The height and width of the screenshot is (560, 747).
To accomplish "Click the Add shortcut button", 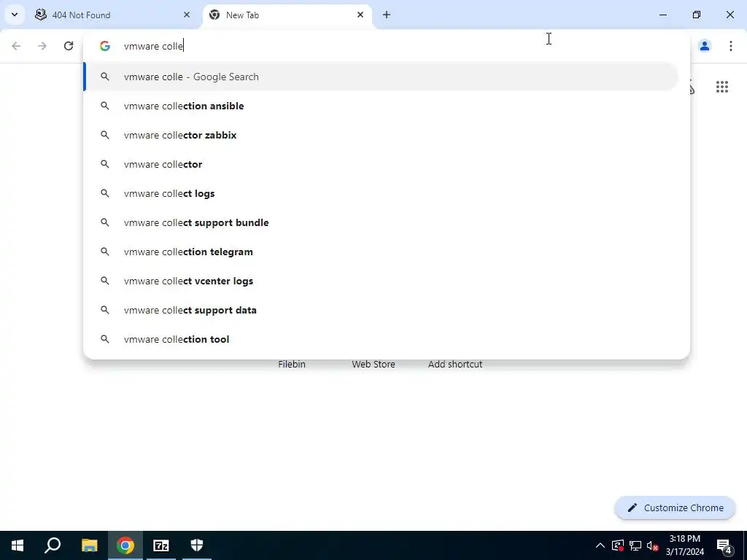I will point(455,364).
